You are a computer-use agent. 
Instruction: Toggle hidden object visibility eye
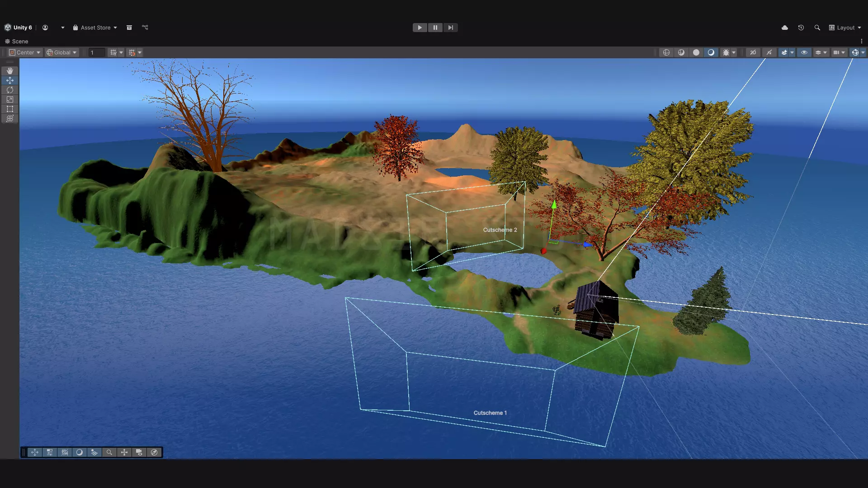804,52
